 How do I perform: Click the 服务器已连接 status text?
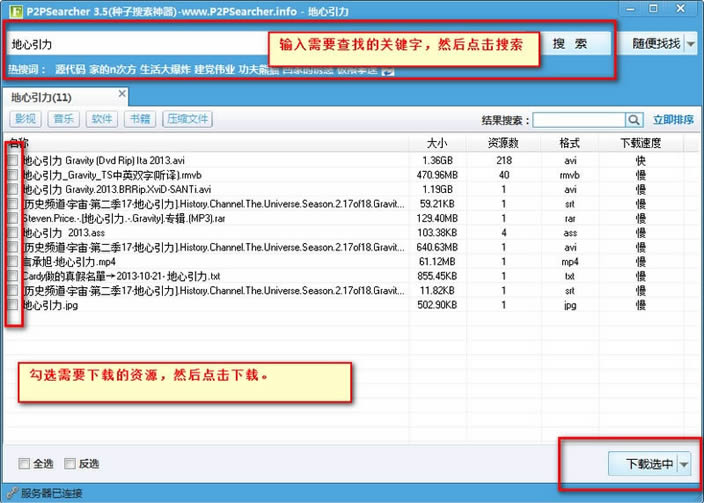point(52,493)
